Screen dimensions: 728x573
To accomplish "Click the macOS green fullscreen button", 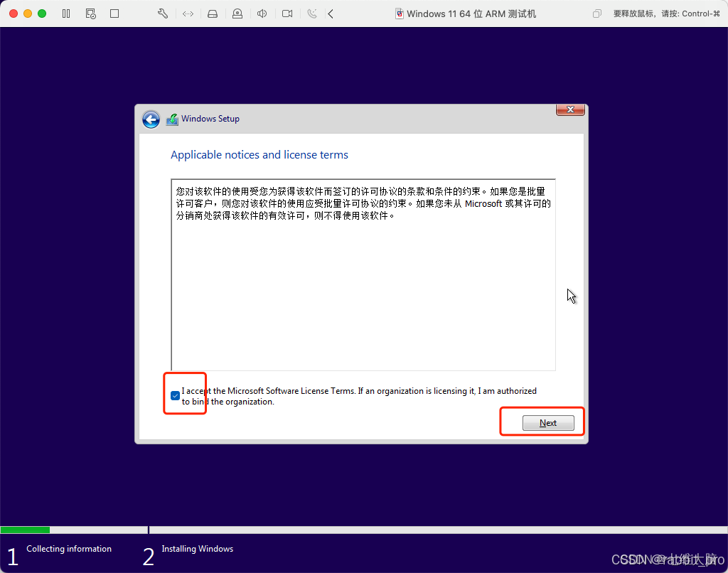I will pos(42,14).
